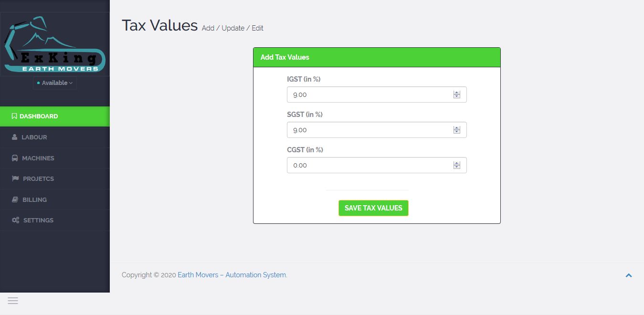Follow the Earth Movers – Automation System link
The width and height of the screenshot is (644, 315).
(x=232, y=275)
